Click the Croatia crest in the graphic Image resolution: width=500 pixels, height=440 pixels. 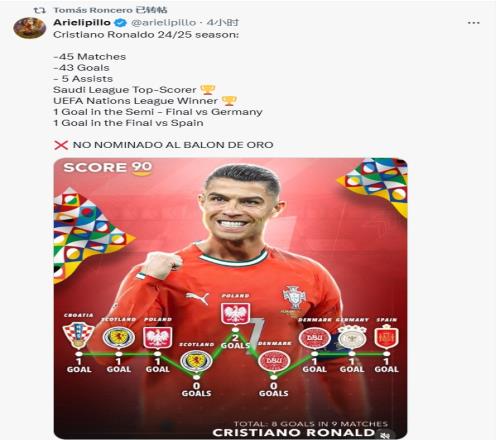(79, 334)
